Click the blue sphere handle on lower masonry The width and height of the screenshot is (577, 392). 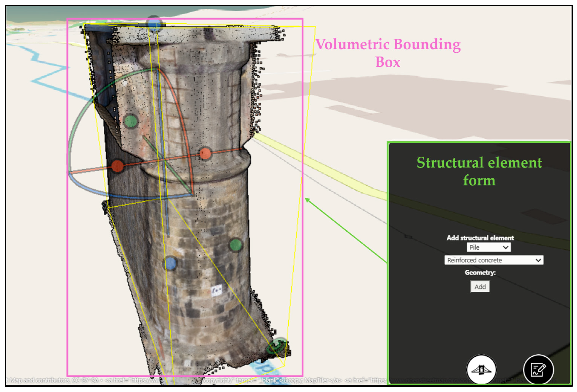pyautogui.click(x=170, y=263)
